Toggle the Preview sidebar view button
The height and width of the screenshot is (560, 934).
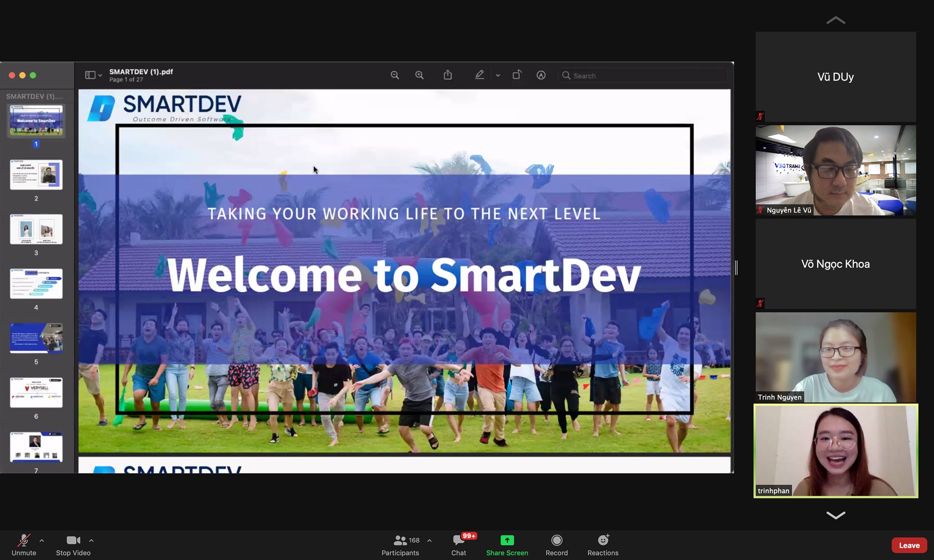pos(90,75)
